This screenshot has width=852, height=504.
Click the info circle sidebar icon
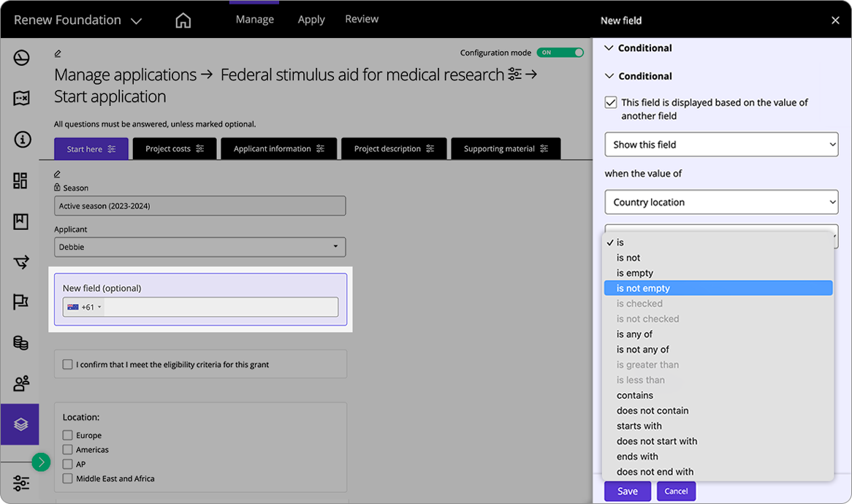point(21,139)
